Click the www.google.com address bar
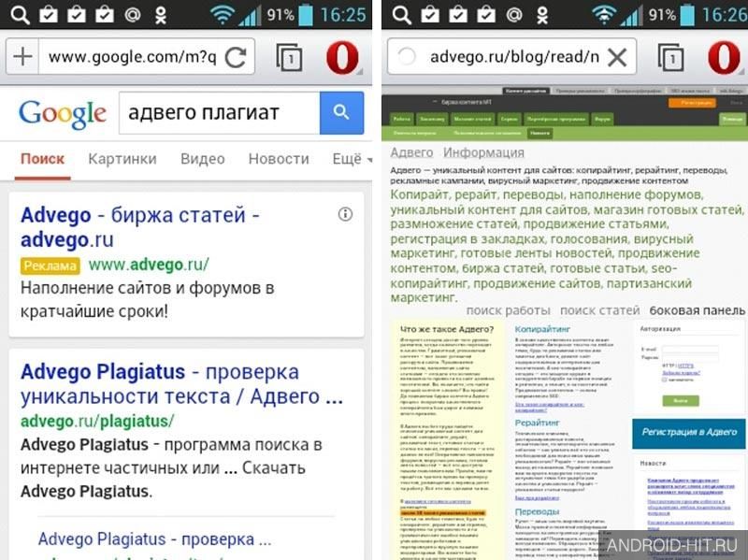 coord(132,57)
